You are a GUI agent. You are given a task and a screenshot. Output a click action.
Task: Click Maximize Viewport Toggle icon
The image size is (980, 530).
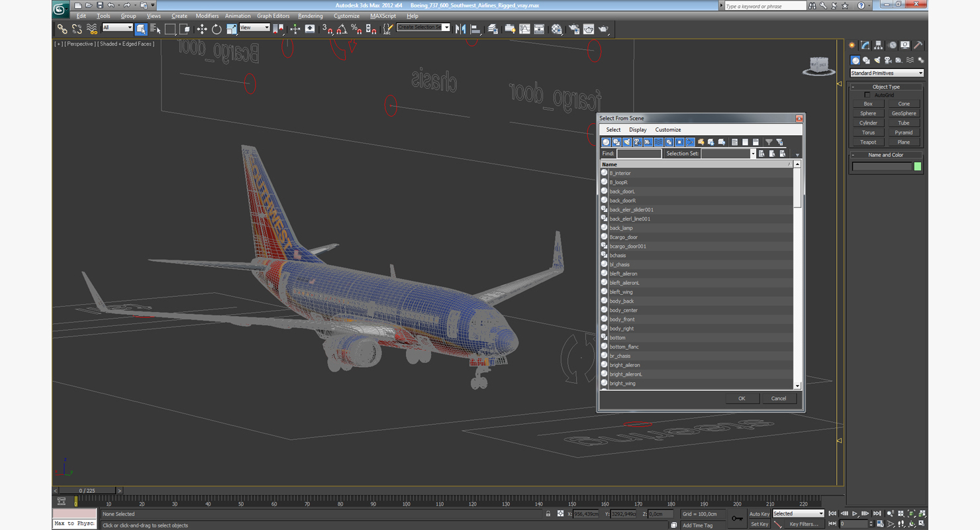(922, 523)
